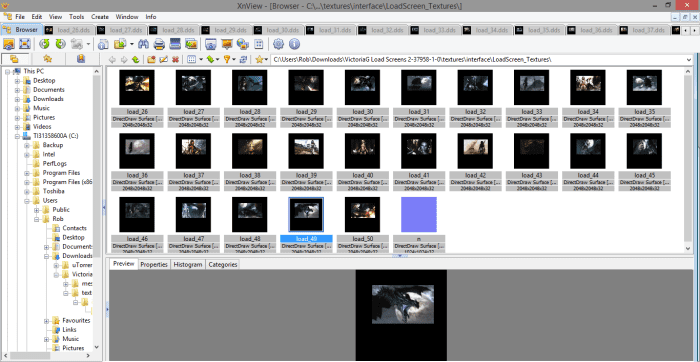700x362 pixels.
Task: Open the Properties tab
Action: 154,265
